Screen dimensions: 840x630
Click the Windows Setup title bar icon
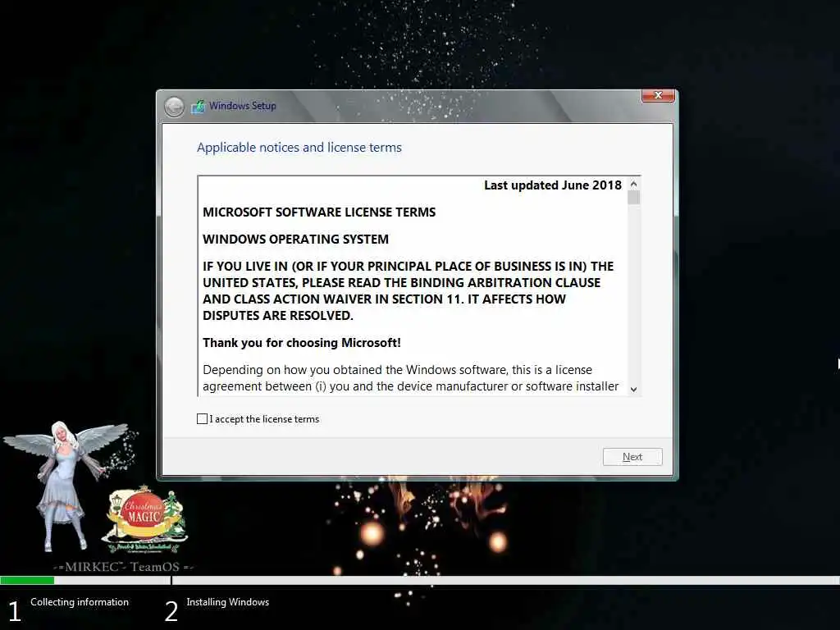tap(198, 106)
